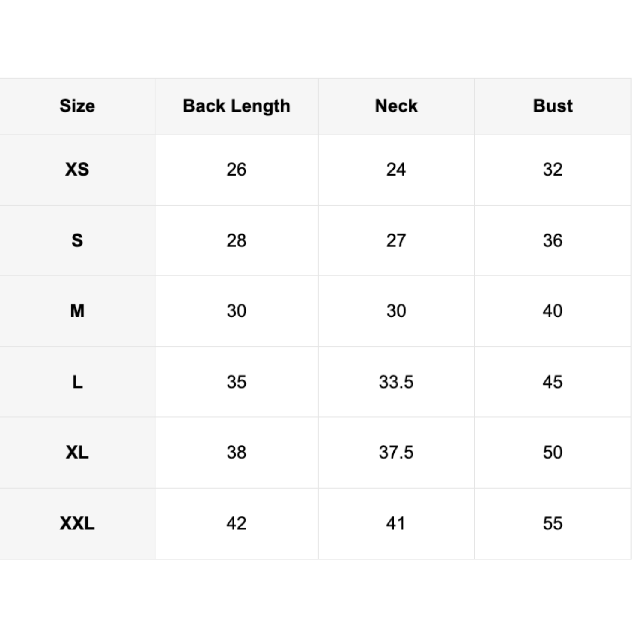Click the L back length value 35
644x644 pixels.
click(237, 382)
